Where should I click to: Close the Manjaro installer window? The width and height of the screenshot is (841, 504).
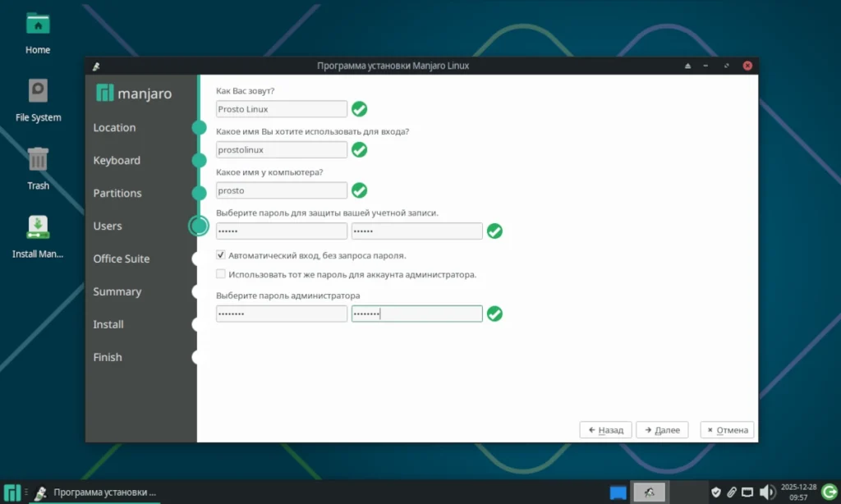(x=747, y=66)
